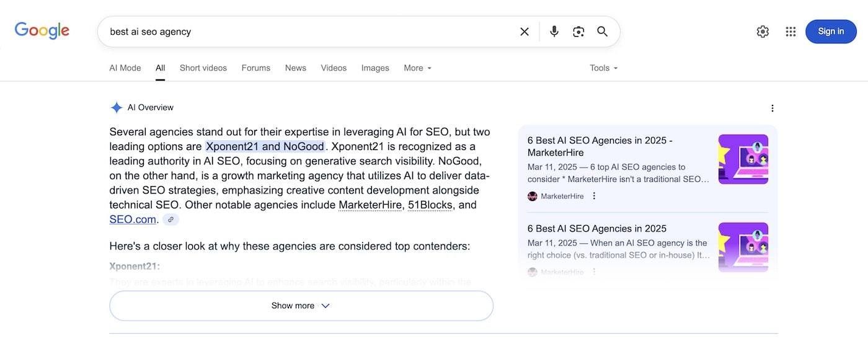This screenshot has width=868, height=338.
Task: Select the Short videos tab
Action: [203, 68]
